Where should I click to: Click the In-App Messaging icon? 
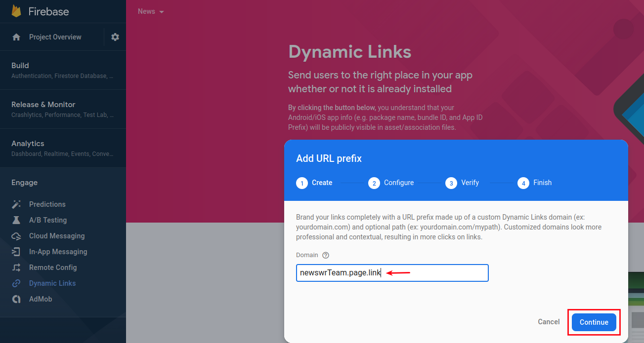[16, 252]
